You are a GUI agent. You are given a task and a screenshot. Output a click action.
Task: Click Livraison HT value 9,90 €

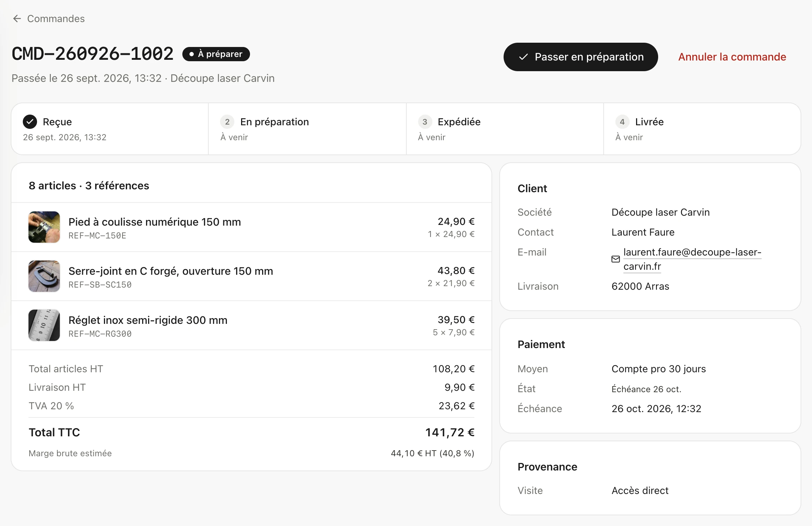tap(459, 387)
